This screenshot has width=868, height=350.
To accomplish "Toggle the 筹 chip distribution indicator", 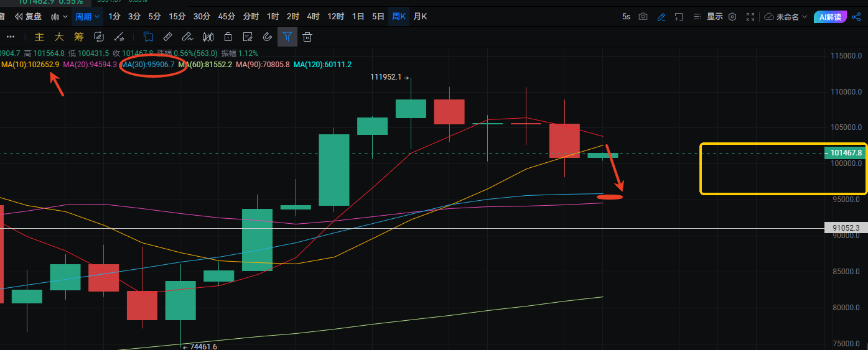I will tap(79, 37).
